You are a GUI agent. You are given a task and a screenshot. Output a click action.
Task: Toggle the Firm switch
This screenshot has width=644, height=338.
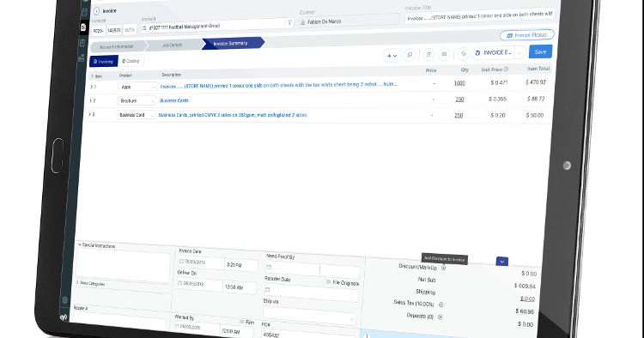coord(241,322)
